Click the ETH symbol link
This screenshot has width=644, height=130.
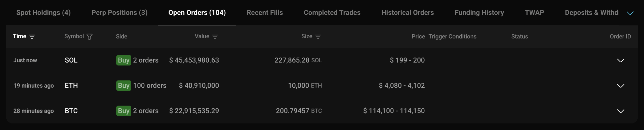coord(71,86)
